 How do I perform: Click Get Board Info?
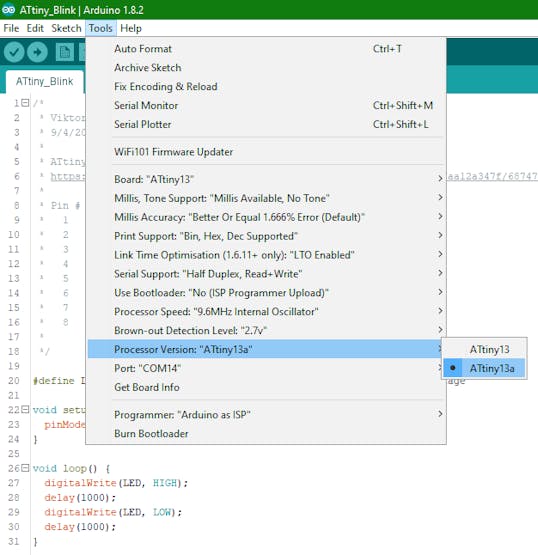point(267,387)
